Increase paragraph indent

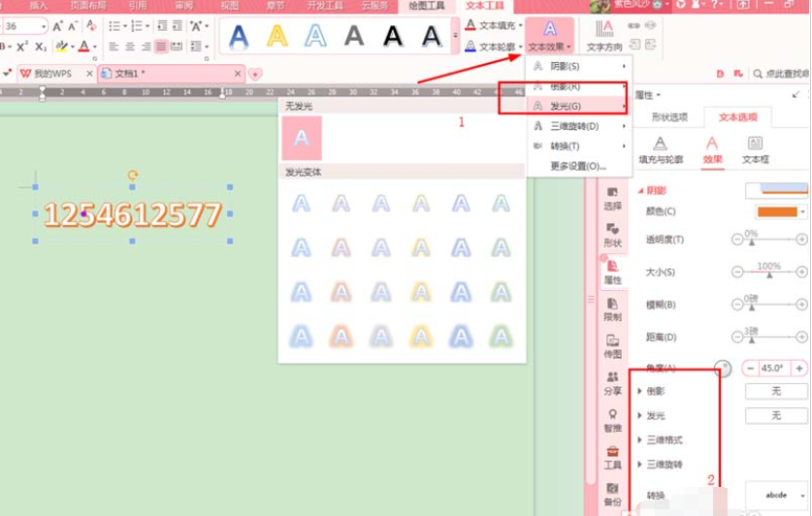click(x=178, y=26)
